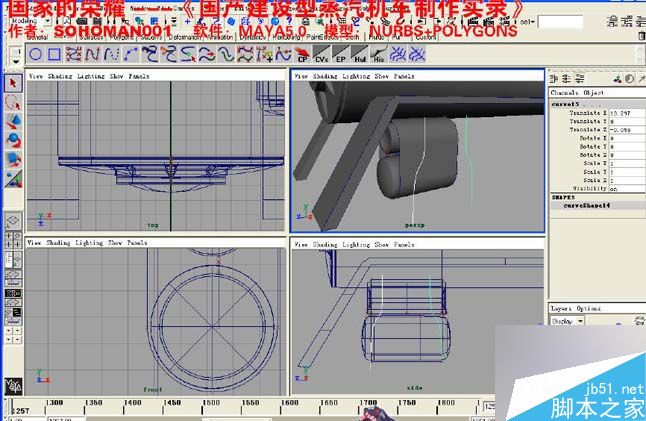Open Panels menu in top viewport

(x=139, y=76)
